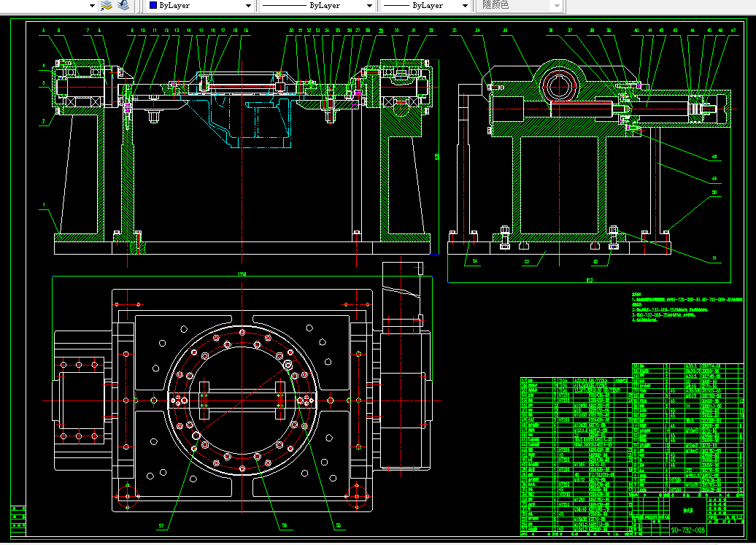Select part balloon number 49
Viewport: 756px width, 545px height.
click(x=714, y=178)
